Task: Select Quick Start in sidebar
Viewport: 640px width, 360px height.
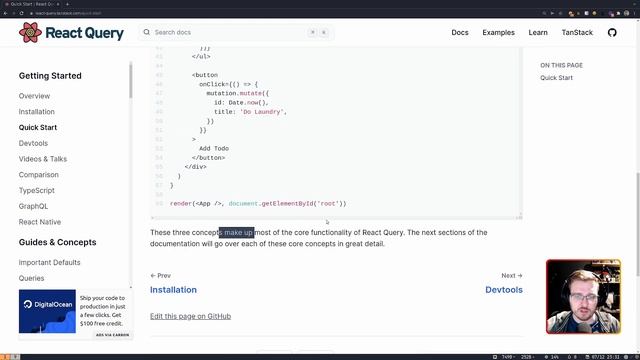Action: point(38,127)
